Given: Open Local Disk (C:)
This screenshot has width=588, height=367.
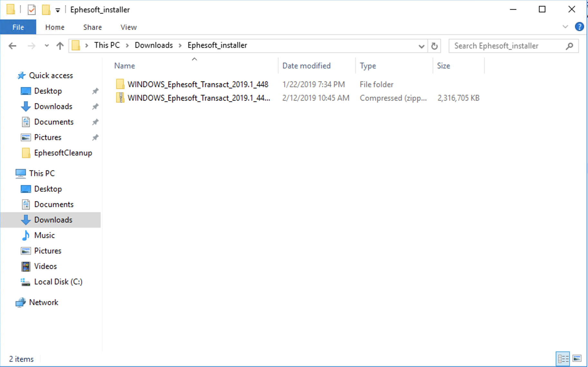Looking at the screenshot, I should coord(58,282).
